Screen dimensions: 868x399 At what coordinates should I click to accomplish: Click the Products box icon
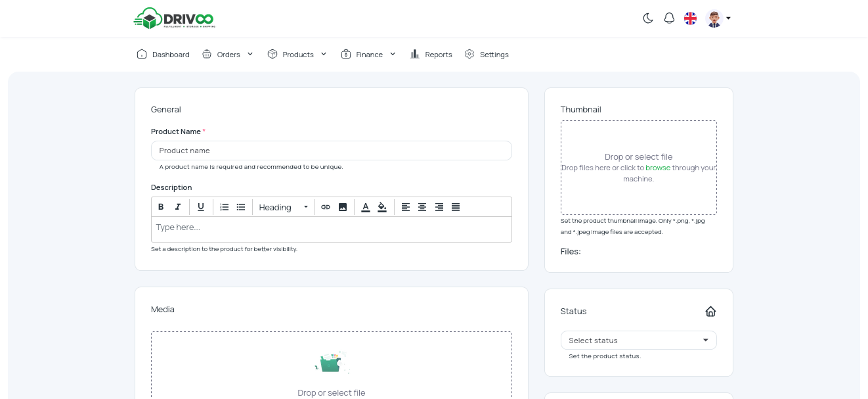coord(272,54)
